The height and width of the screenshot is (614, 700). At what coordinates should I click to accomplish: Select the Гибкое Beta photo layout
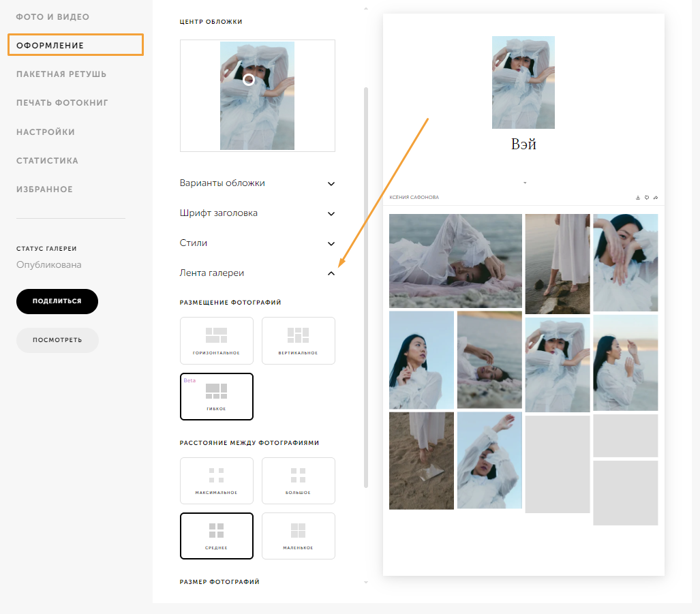(217, 396)
